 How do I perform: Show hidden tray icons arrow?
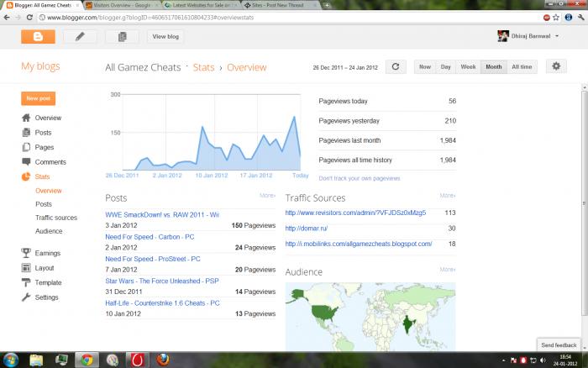click(503, 360)
